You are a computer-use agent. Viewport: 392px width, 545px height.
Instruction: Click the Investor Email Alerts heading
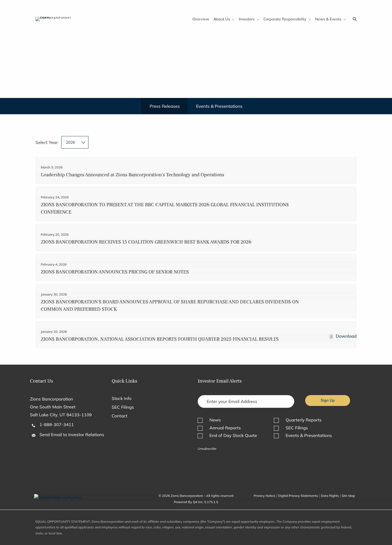(x=220, y=381)
